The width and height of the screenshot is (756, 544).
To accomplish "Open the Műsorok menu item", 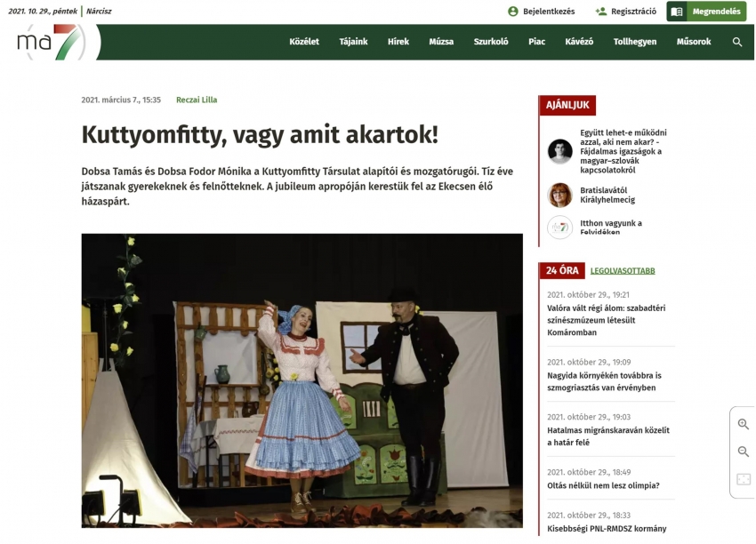I will 694,42.
